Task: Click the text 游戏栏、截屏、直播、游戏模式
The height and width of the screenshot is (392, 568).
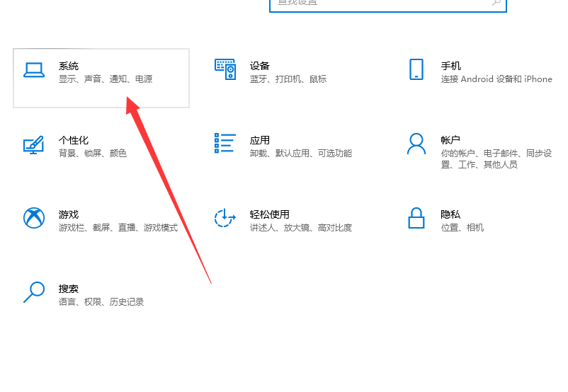Action: [118, 227]
